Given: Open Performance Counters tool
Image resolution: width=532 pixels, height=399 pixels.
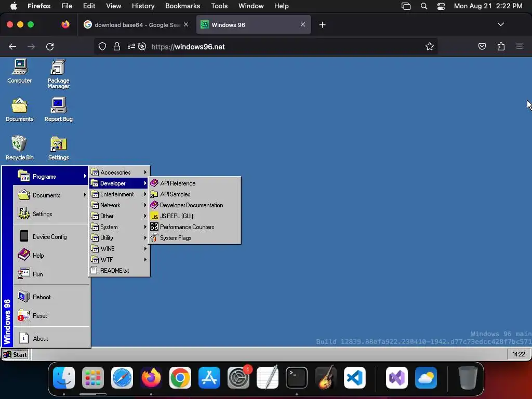Looking at the screenshot, I should click(x=195, y=227).
